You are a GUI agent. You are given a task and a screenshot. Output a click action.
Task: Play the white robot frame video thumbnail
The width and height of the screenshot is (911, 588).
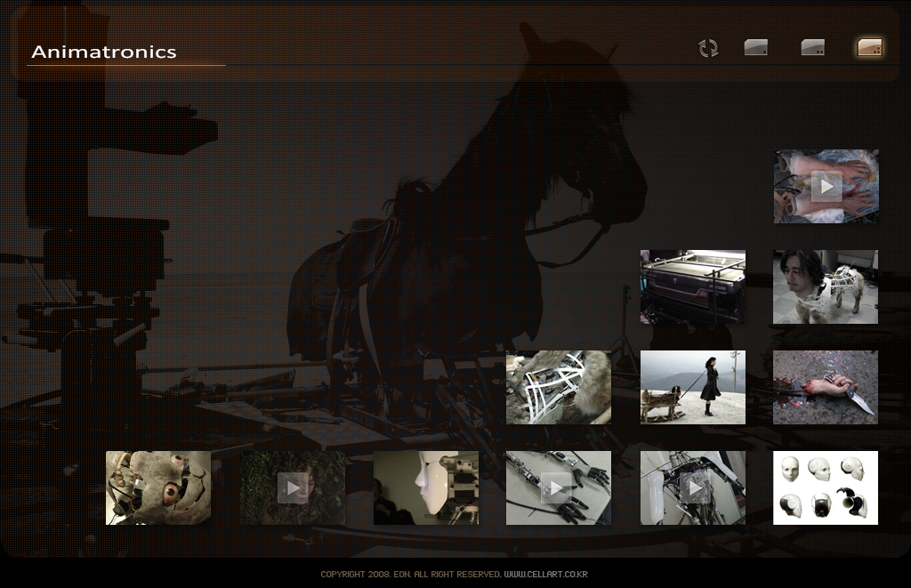(x=692, y=488)
